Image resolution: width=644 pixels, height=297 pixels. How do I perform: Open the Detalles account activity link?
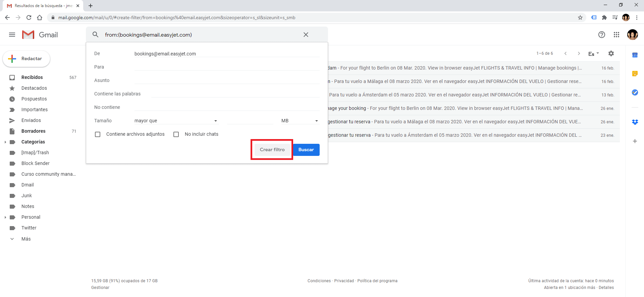pos(606,288)
